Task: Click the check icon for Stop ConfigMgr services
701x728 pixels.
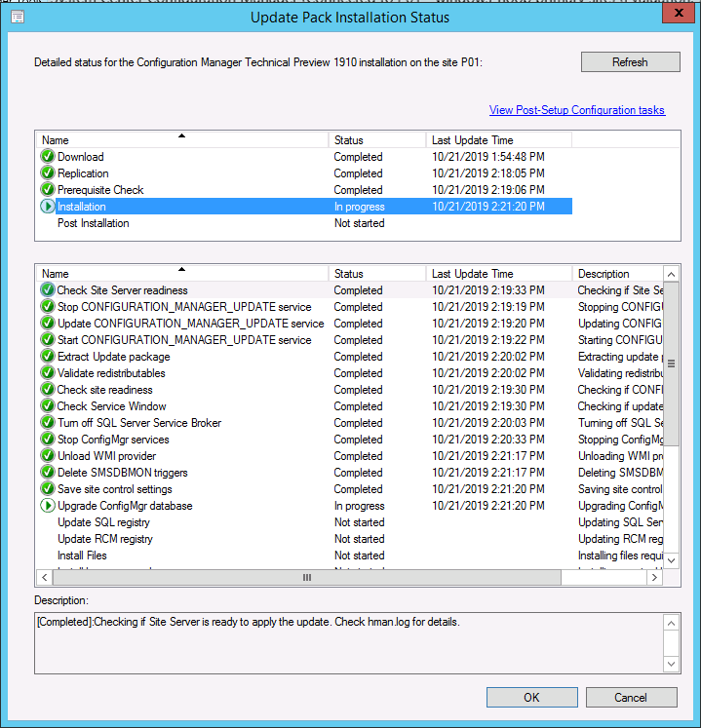Action: click(x=48, y=440)
